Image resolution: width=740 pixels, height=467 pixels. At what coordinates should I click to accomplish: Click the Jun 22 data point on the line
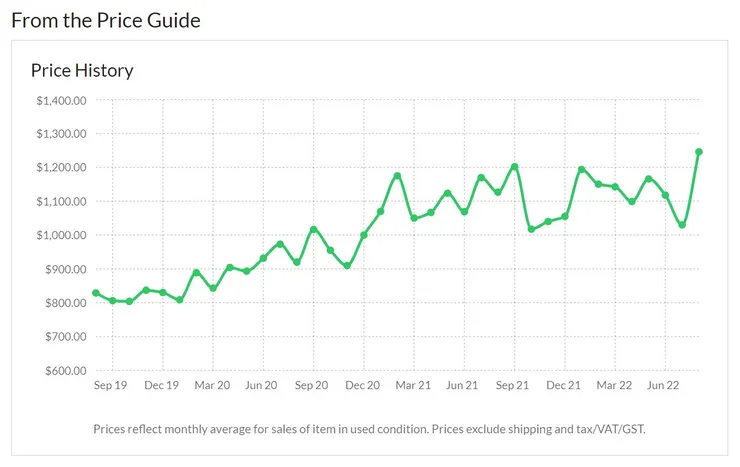tap(665, 195)
